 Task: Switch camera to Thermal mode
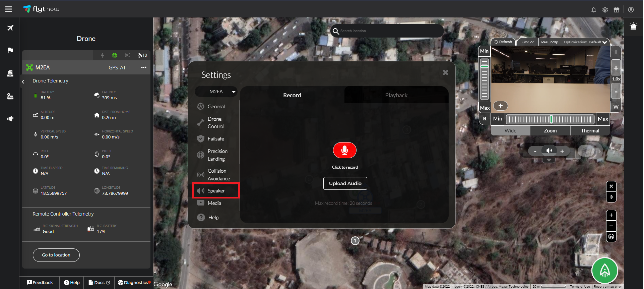point(590,131)
